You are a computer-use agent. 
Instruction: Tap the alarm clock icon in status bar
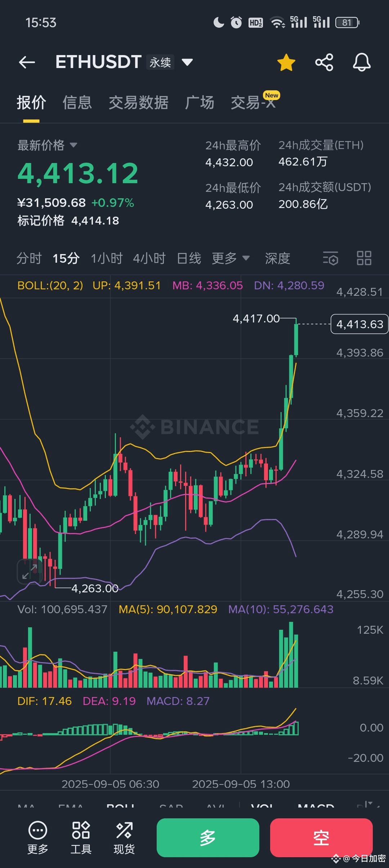[x=236, y=22]
